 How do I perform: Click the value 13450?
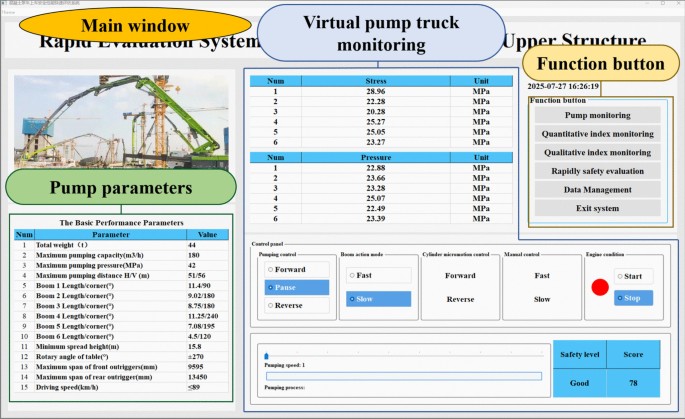197,377
